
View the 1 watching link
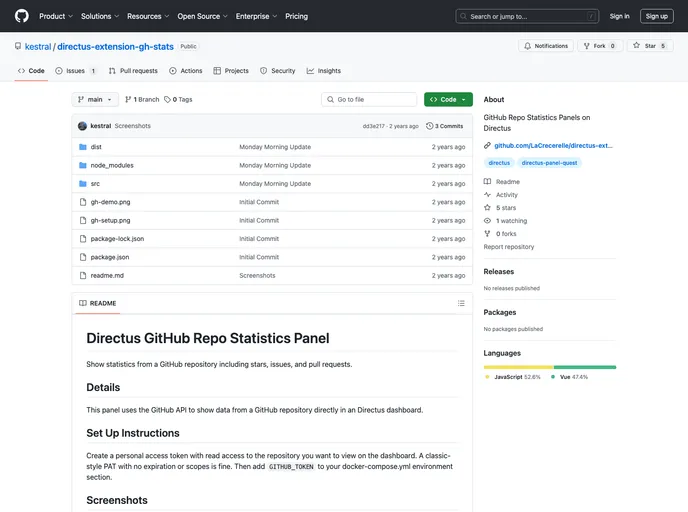coord(505,221)
